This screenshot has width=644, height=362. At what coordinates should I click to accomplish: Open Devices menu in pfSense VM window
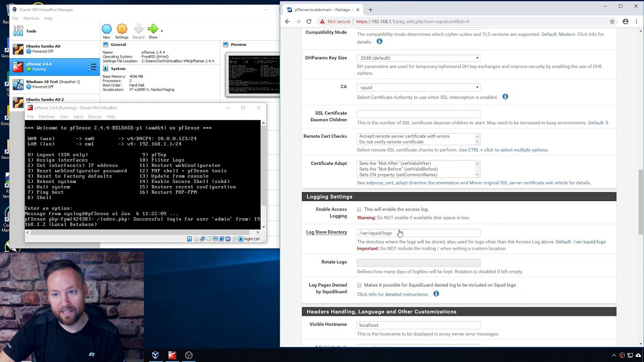pyautogui.click(x=95, y=117)
